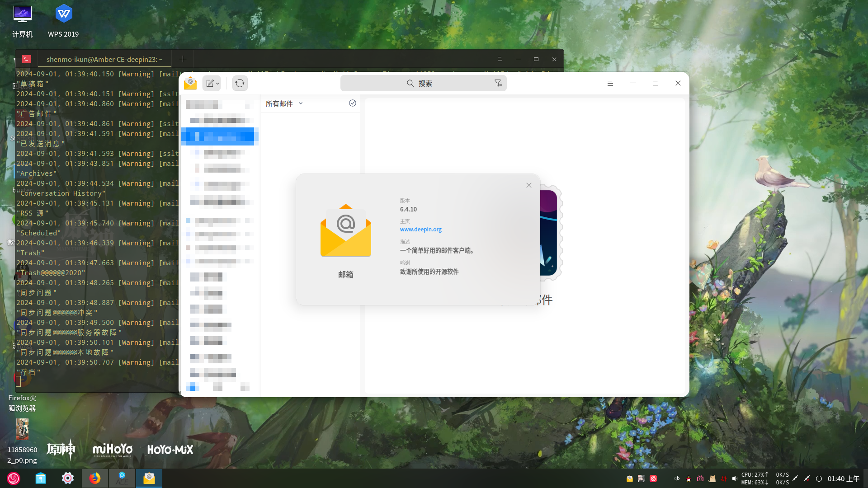Switch to Firefox in the taskbar
Screen dimensions: 868x488
tap(95, 478)
